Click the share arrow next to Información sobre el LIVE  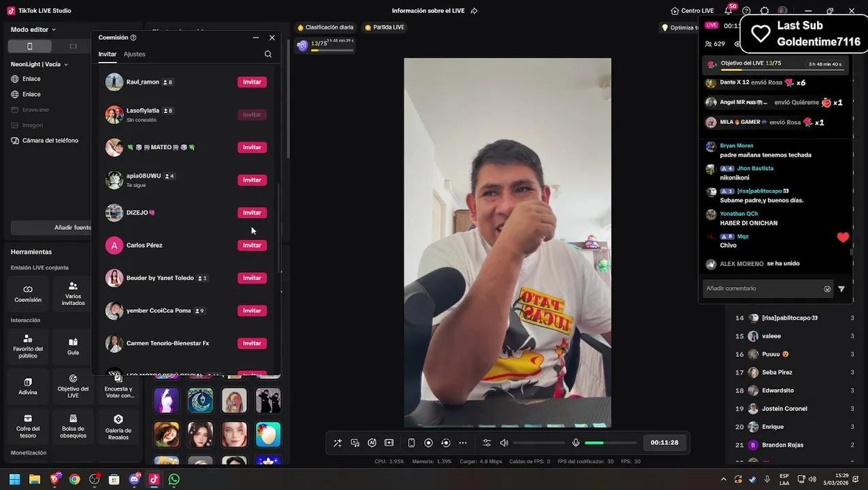(x=474, y=11)
